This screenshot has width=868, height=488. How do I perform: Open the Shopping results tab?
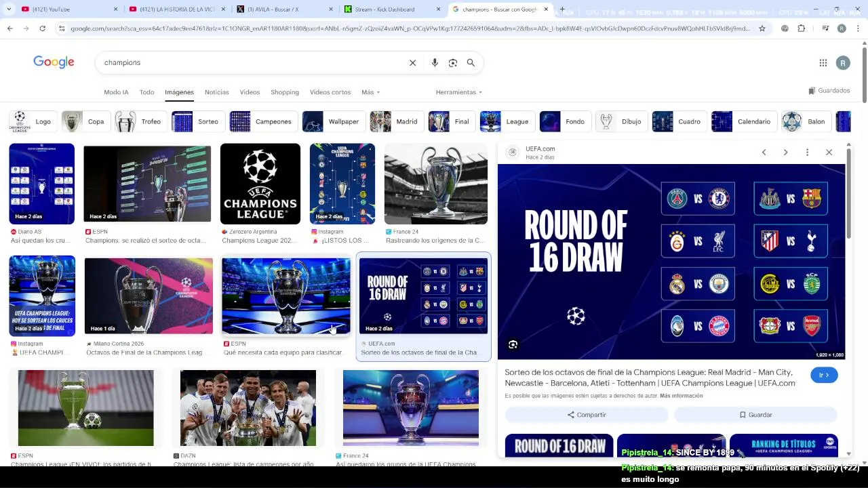[285, 92]
